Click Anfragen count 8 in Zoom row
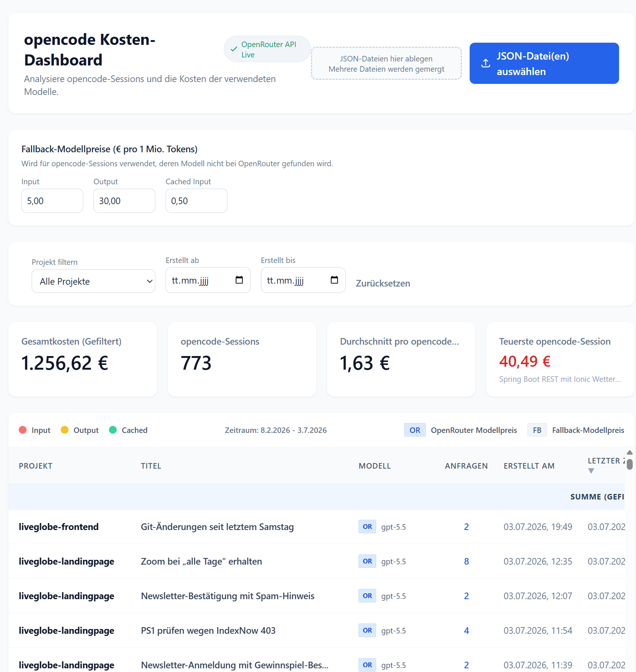 (466, 561)
